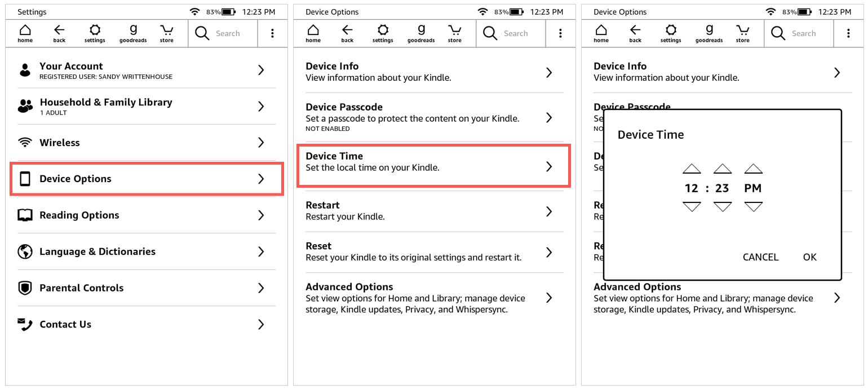Increase minutes in Device Time dialog
The width and height of the screenshot is (868, 389).
[x=723, y=169]
